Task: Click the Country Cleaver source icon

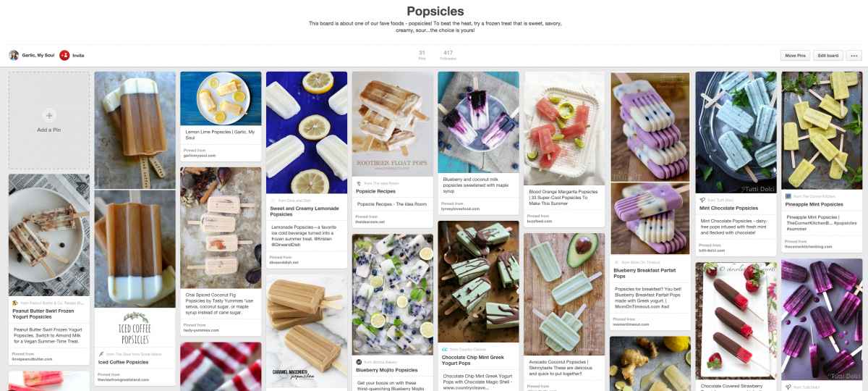Action: (445, 349)
